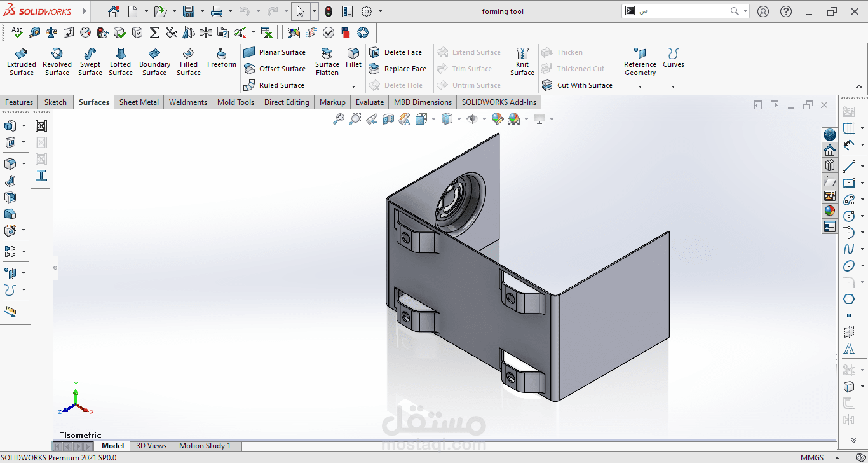Click the Save icon
Image resolution: width=868 pixels, height=463 pixels.
click(188, 11)
